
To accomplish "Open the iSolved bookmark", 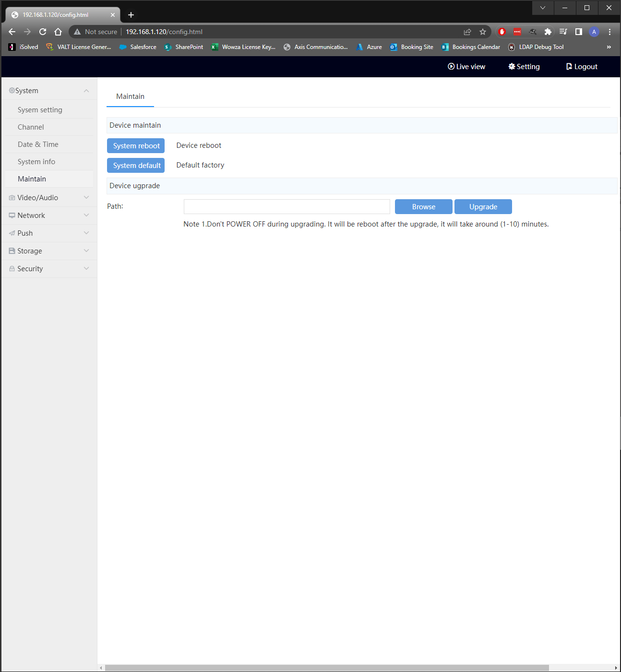I will click(x=24, y=47).
